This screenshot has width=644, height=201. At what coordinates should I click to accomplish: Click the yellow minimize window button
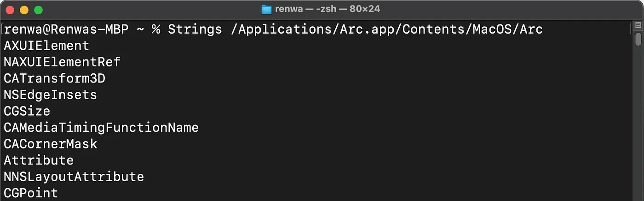click(x=24, y=10)
